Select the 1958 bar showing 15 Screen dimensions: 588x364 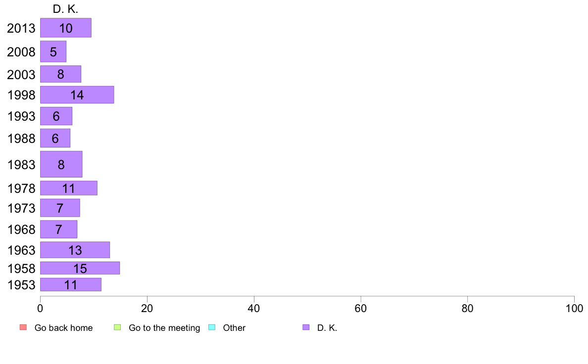pos(80,268)
